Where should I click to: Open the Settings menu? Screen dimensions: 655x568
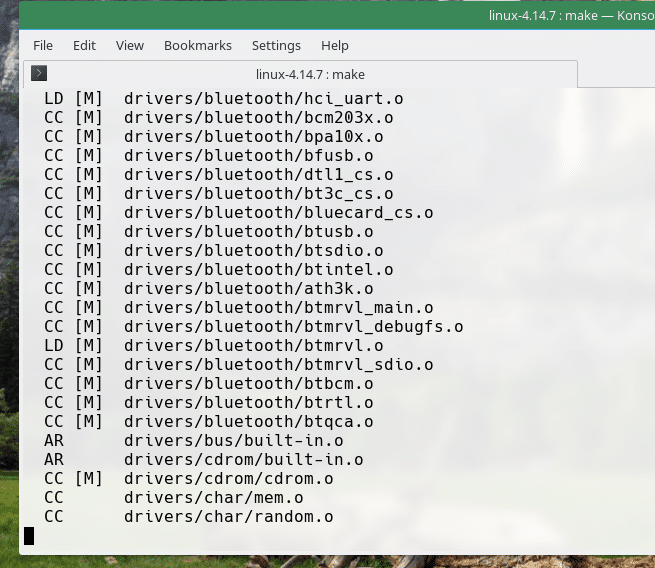tap(276, 45)
